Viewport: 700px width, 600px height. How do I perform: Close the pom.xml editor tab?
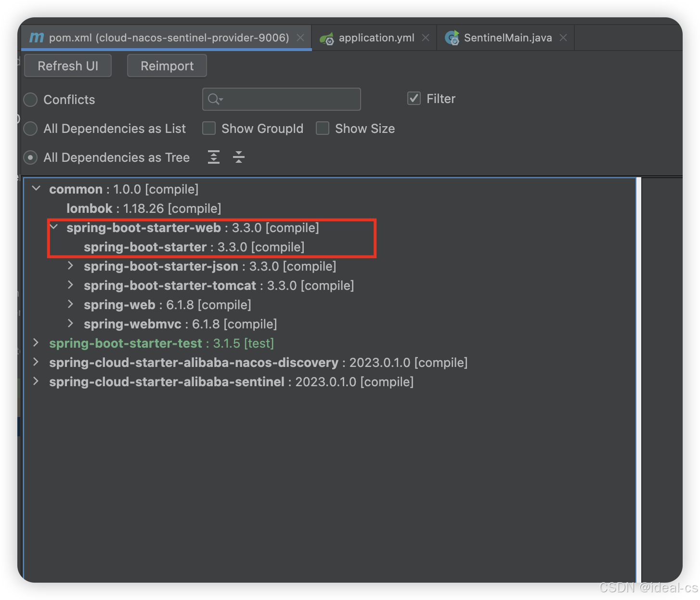(300, 38)
